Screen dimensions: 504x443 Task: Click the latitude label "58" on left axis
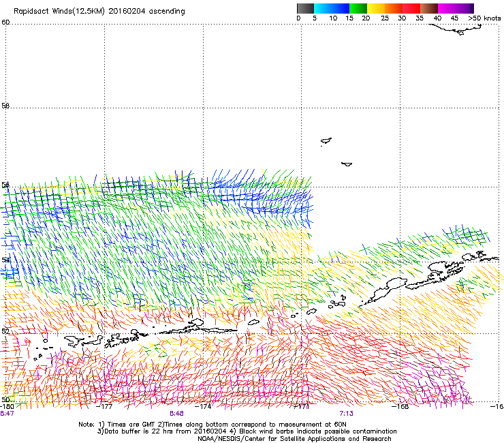[5, 106]
